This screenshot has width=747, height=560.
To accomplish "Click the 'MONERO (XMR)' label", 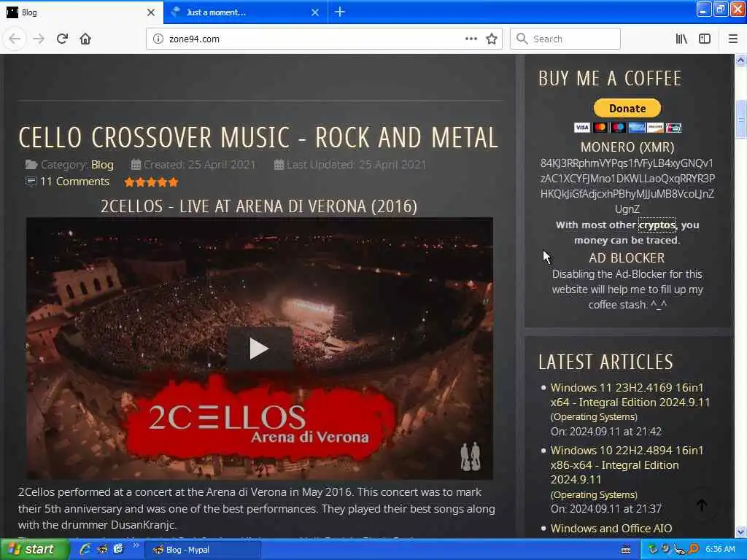I will point(627,147).
